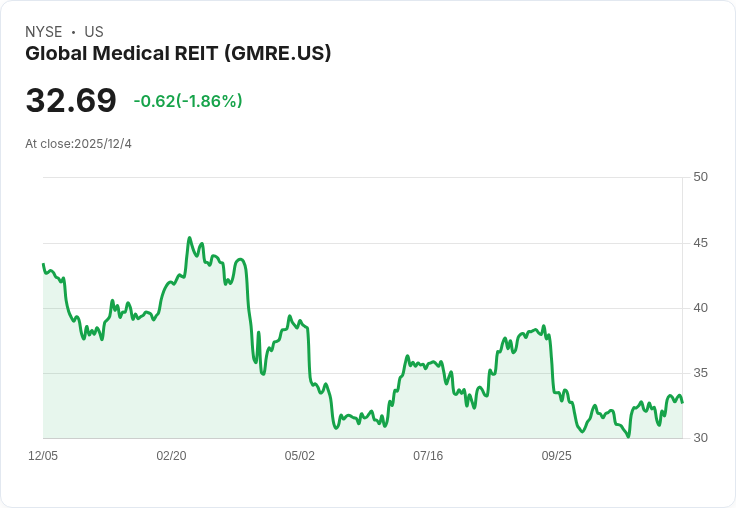
Task: Click the NYSE exchange label
Action: coord(43,32)
